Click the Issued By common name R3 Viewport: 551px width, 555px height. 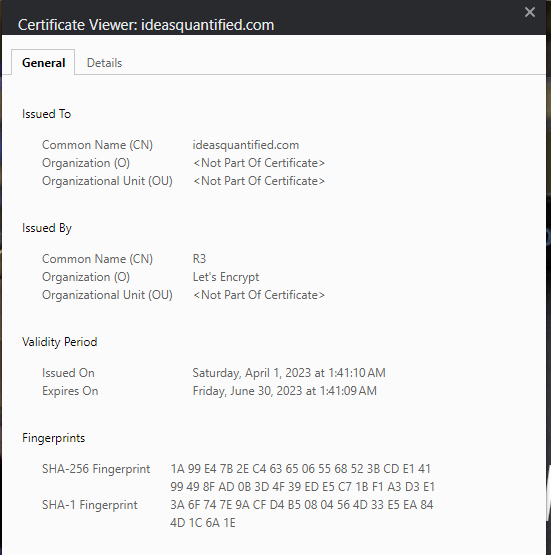[199, 259]
